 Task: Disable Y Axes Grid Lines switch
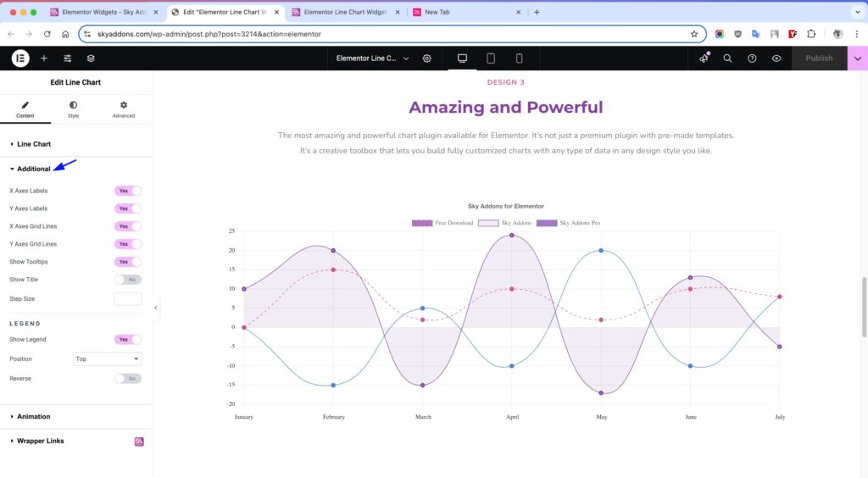tap(128, 244)
